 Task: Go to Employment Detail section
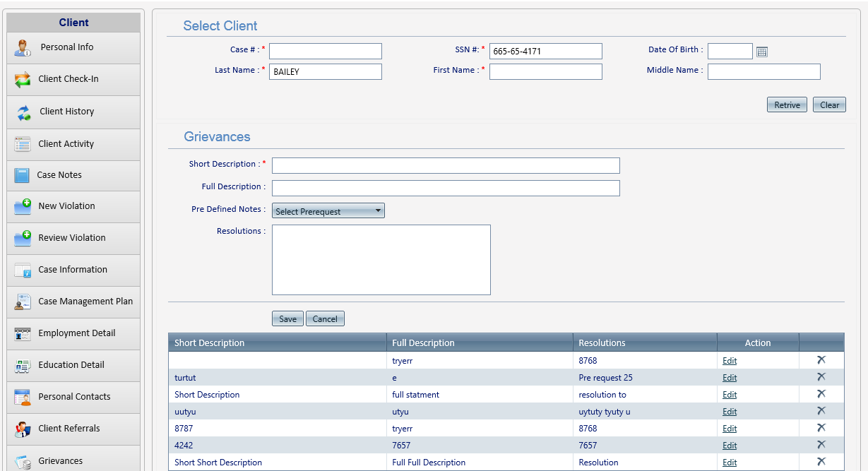point(73,334)
